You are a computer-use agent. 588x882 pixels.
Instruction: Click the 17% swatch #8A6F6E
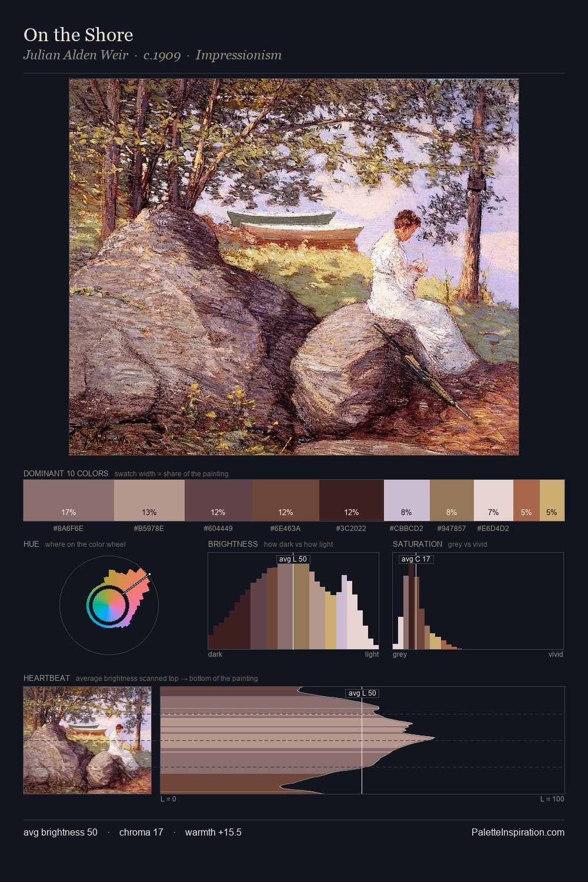click(68, 500)
